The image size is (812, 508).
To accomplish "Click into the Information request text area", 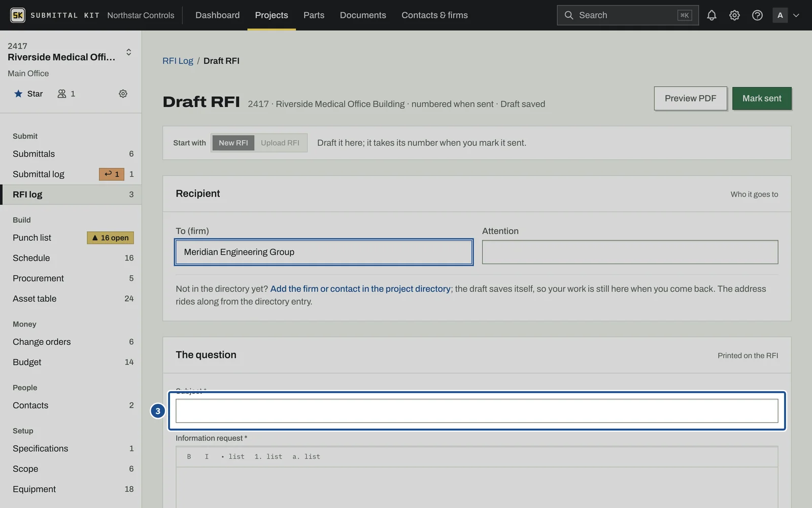I will pyautogui.click(x=477, y=488).
